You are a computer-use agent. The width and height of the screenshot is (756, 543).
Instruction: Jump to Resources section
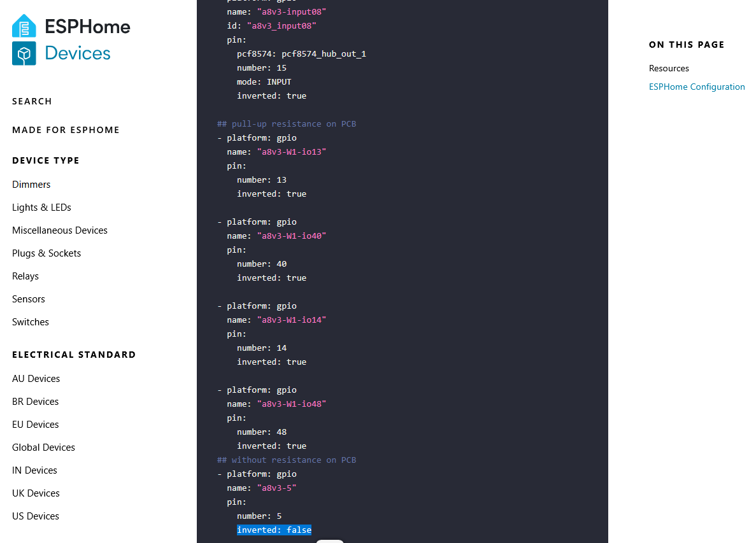pos(669,68)
